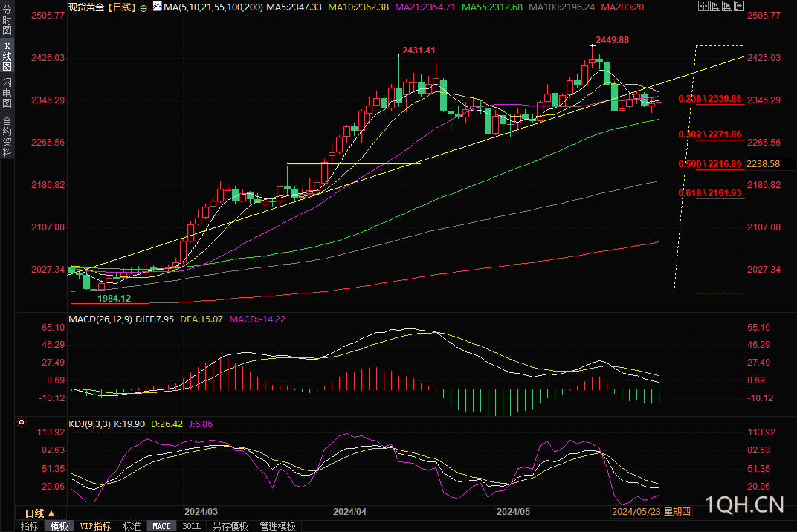The width and height of the screenshot is (797, 532).
Task: Click the 2024/03 timeline label
Action: (201, 512)
